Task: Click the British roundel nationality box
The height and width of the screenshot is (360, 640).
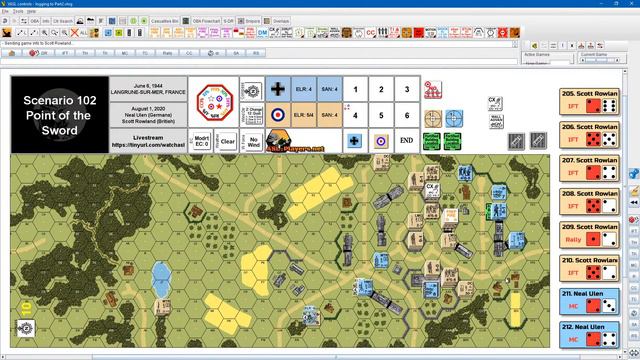Action: (278, 115)
